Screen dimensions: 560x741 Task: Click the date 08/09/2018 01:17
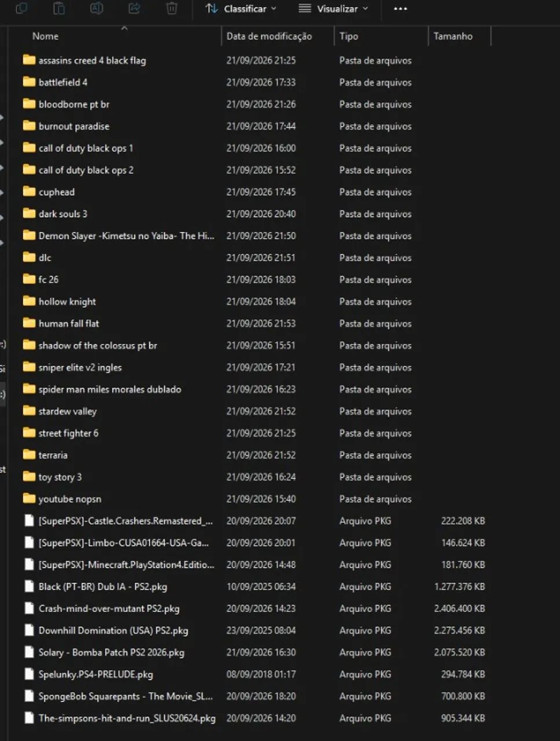(x=261, y=674)
